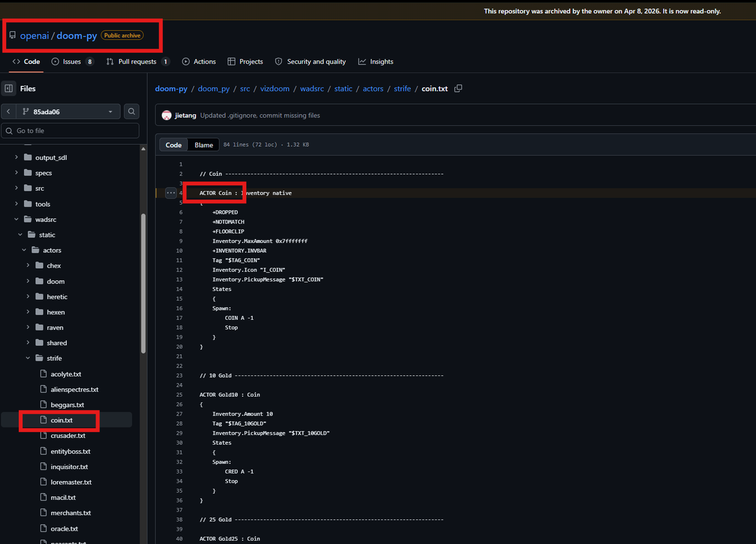Click the Public archive badge
Viewport: 756px width, 544px height.
[x=122, y=35]
